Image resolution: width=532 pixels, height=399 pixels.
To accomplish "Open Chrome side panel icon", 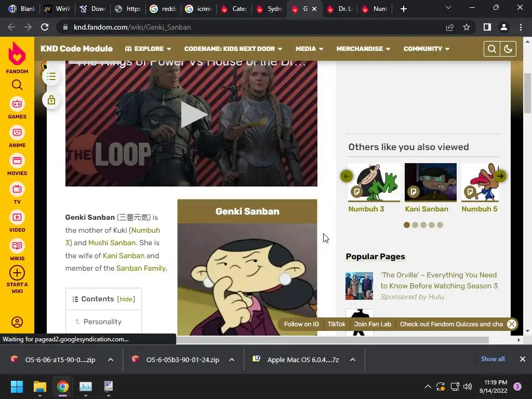I will 487,27.
